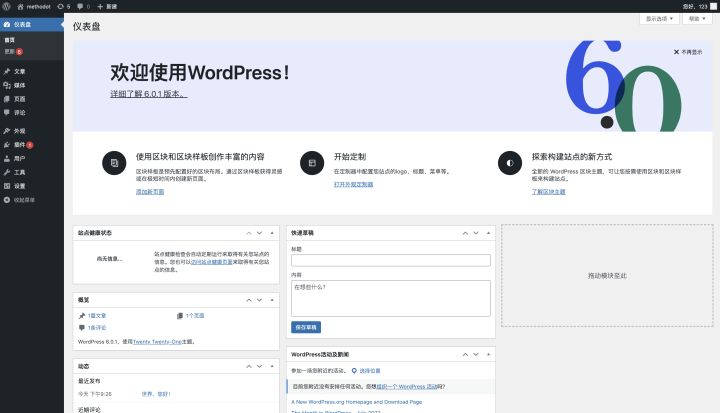Open the Twenty Twenty-One theme link

tap(157, 342)
